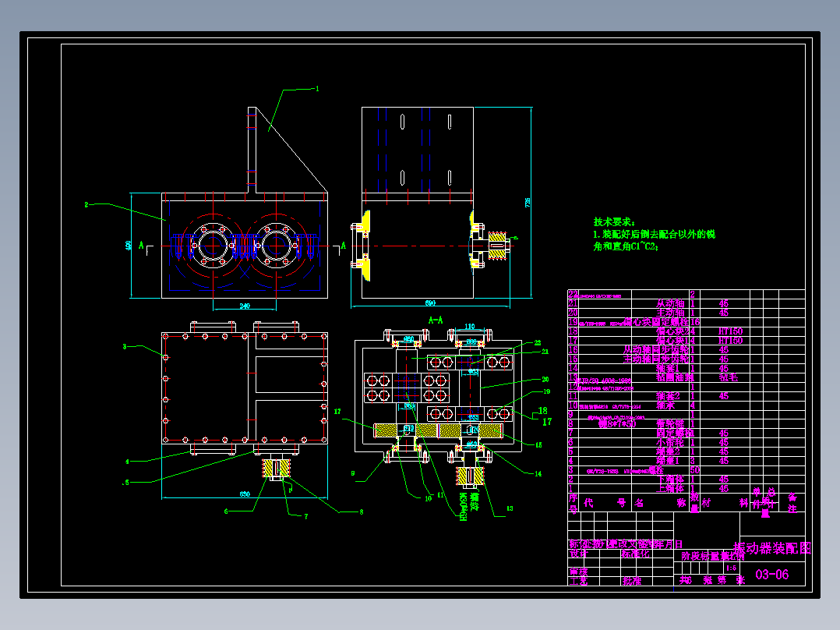
Task: Select the 1:5 scale value
Action: (x=731, y=568)
